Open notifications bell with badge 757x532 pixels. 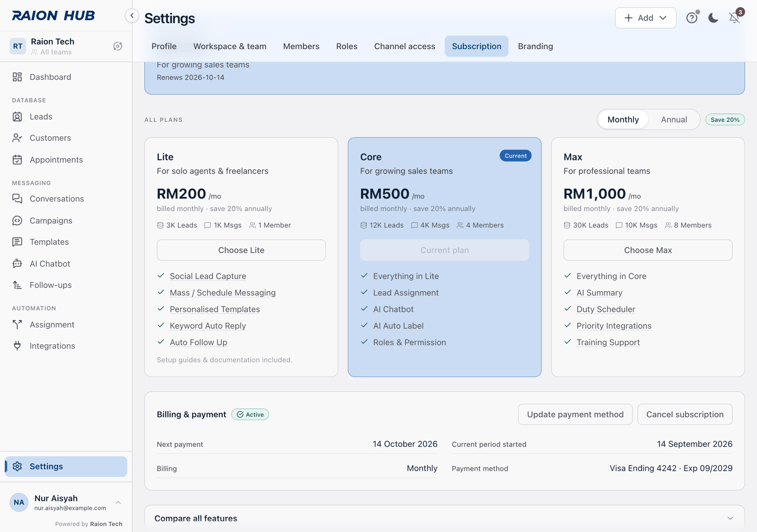735,17
